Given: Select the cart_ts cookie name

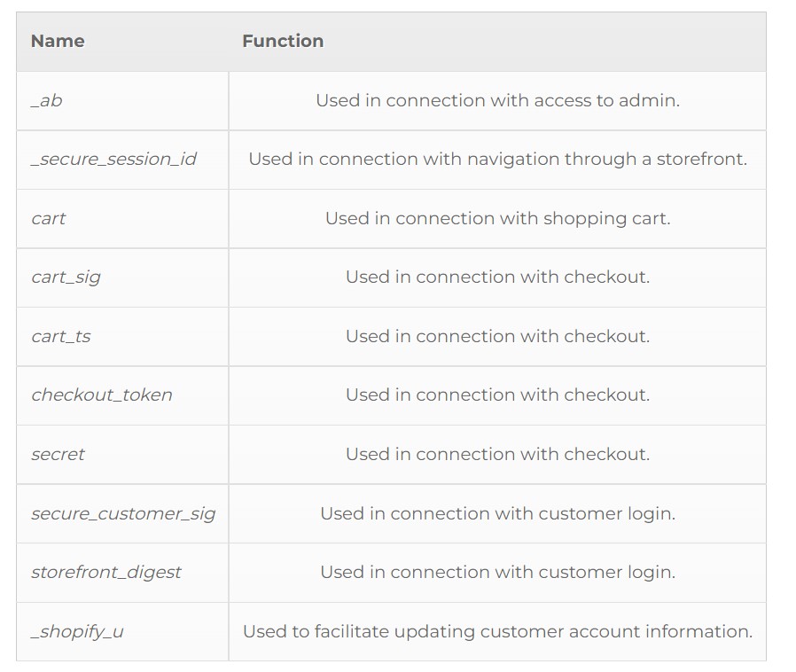Looking at the screenshot, I should [61, 337].
